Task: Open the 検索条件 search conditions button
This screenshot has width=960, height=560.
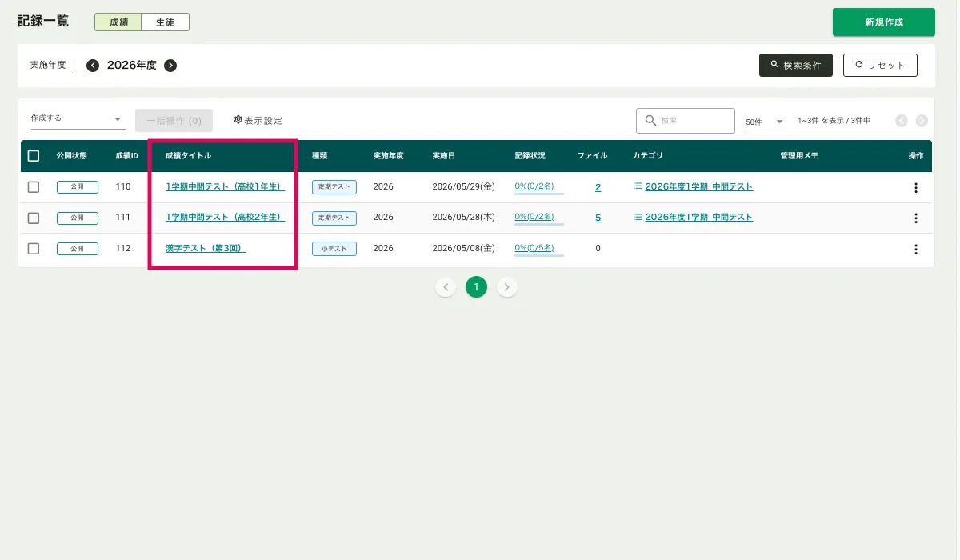Action: [x=795, y=66]
